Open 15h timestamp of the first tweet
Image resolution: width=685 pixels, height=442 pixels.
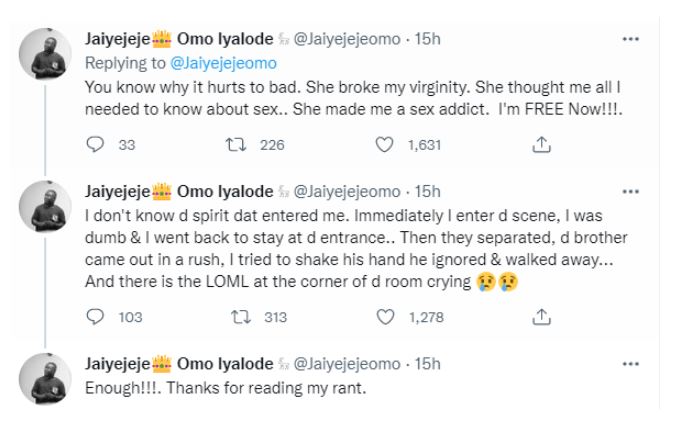(426, 39)
